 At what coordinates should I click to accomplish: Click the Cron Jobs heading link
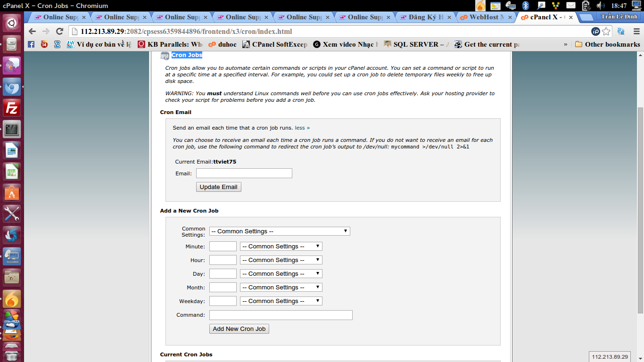click(187, 55)
